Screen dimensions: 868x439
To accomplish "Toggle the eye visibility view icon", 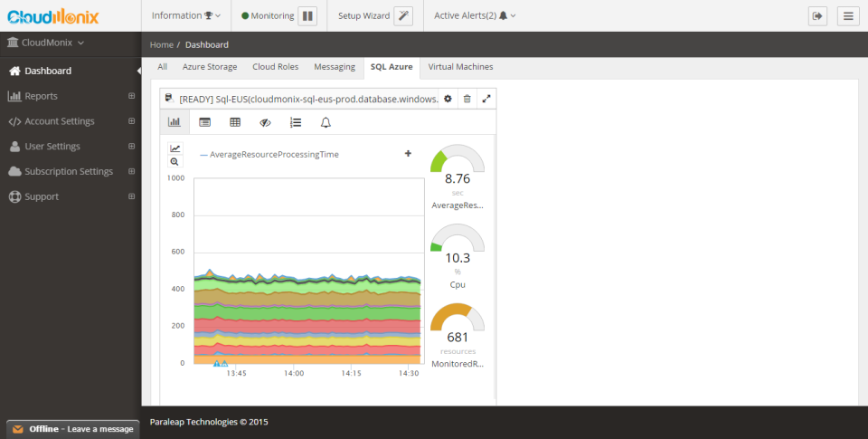I will pos(265,122).
